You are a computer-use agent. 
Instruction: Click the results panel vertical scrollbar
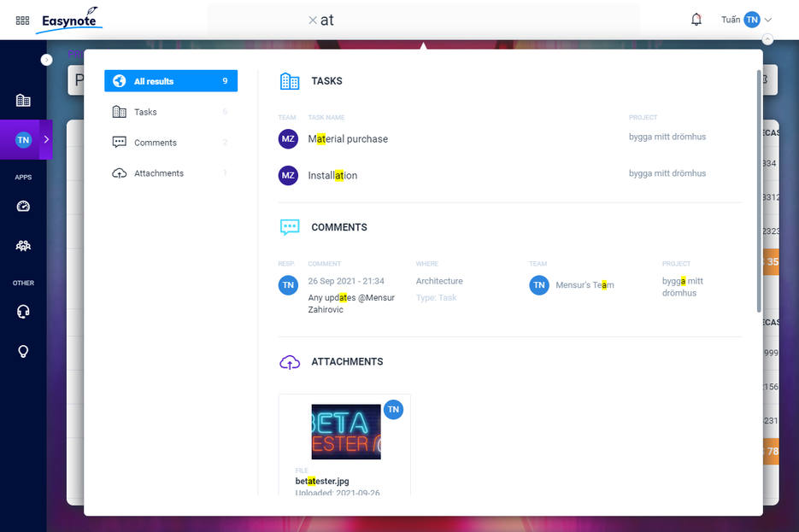click(x=759, y=191)
